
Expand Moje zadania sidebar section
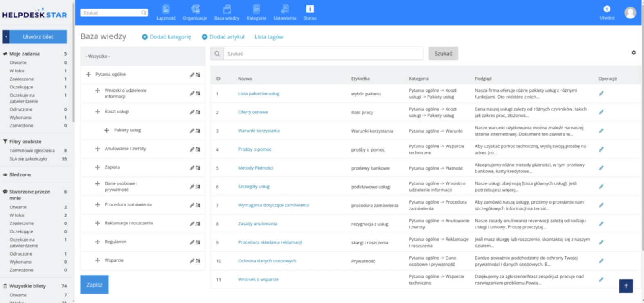click(x=25, y=54)
